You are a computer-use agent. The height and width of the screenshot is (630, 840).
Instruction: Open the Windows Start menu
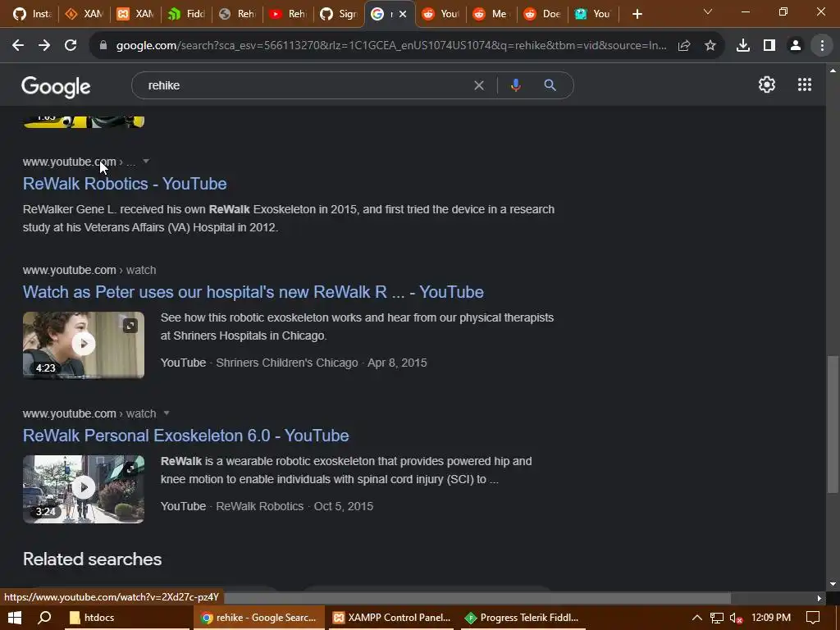pos(15,618)
